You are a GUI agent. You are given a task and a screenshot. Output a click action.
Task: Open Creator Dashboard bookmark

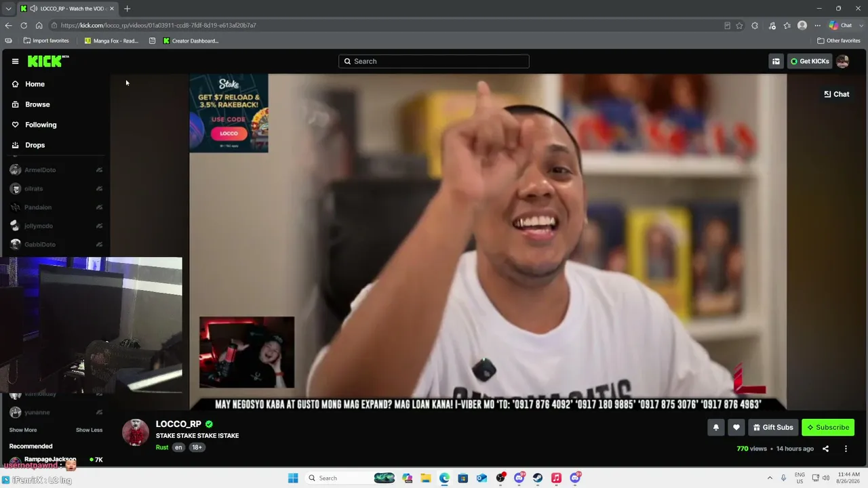[191, 41]
